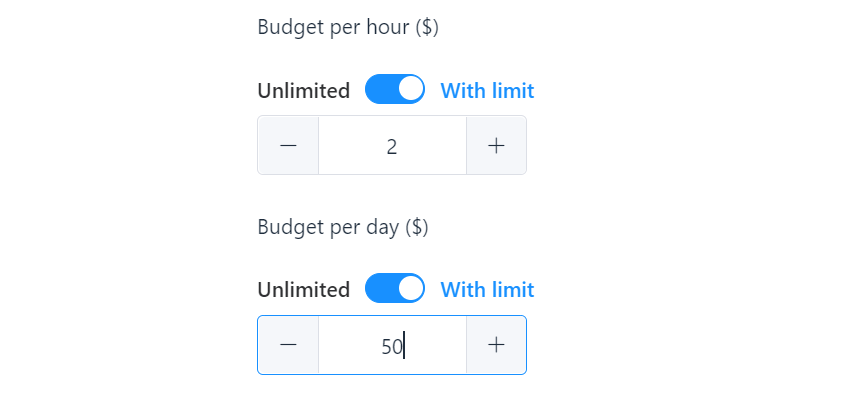Viewport: 859px width, 404px height.
Task: Click the white knob of the daily budget switch
Action: point(410,289)
